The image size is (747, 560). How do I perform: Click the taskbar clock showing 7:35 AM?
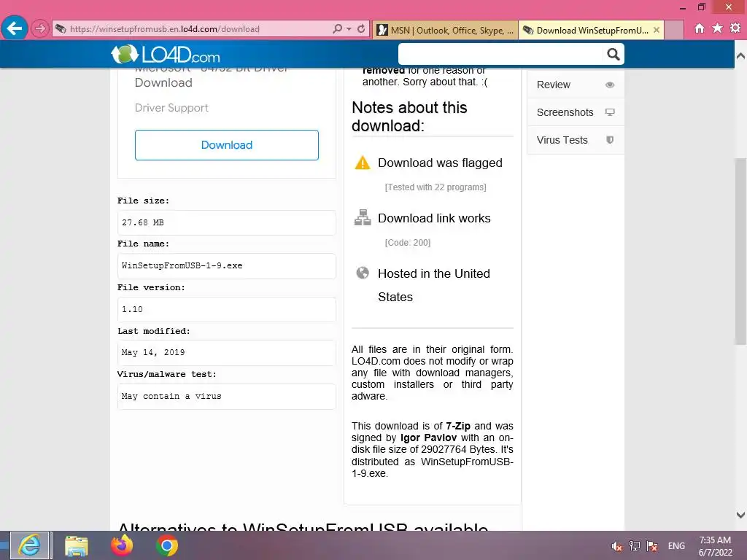[x=715, y=546]
